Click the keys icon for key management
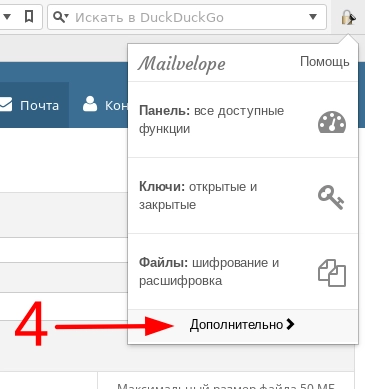This screenshot has height=389, width=365. [331, 197]
